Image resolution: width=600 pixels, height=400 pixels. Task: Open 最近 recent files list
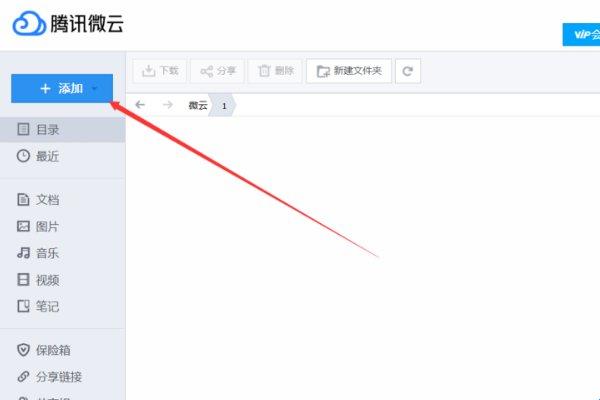62,156
